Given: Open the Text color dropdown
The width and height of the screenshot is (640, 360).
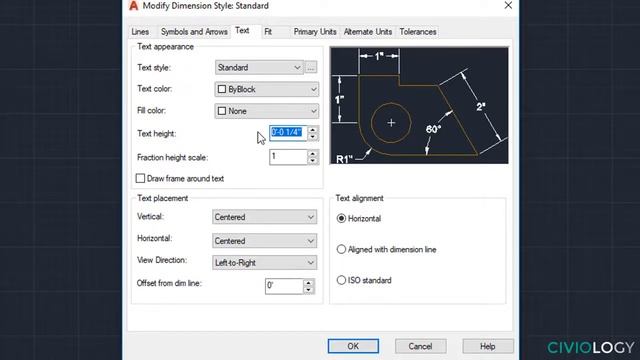Looking at the screenshot, I should pos(267,89).
